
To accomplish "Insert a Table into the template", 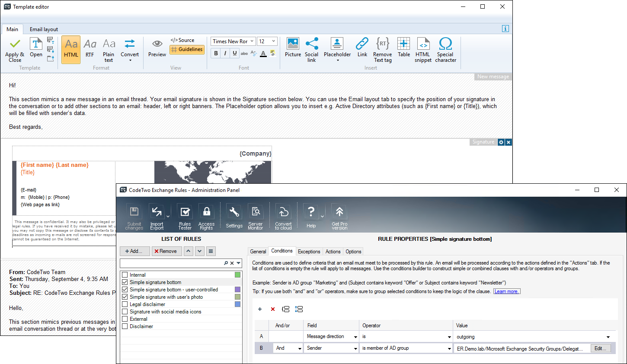I will 404,47.
